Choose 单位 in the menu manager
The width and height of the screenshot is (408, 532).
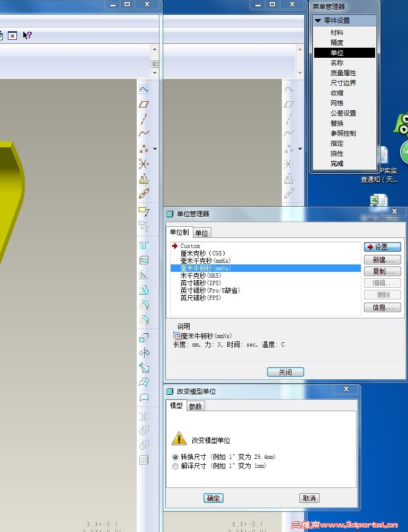coord(344,52)
